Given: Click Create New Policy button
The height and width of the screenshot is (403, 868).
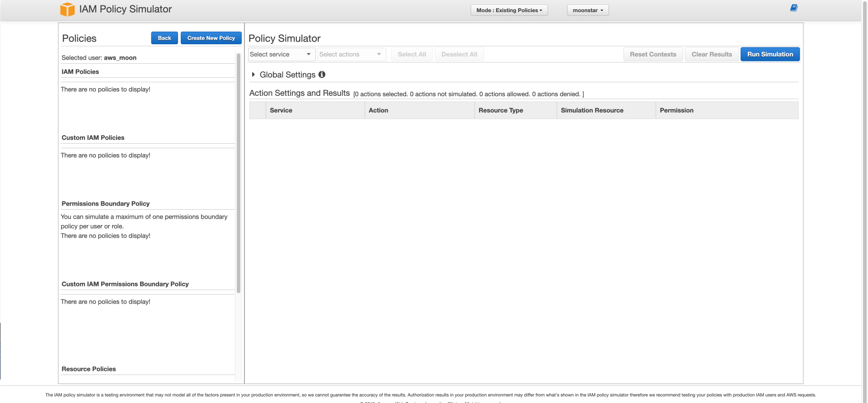Looking at the screenshot, I should (211, 38).
